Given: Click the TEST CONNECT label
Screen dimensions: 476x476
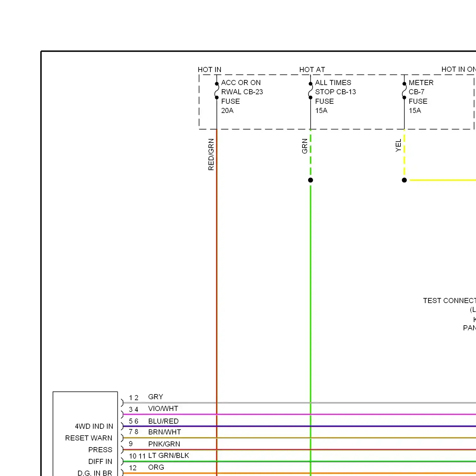Looking at the screenshot, I should [449, 301].
